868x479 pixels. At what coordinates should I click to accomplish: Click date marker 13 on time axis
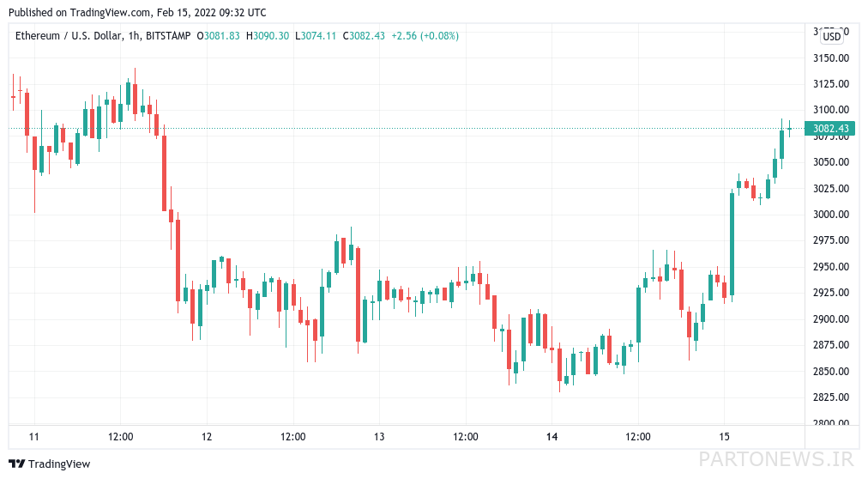(379, 437)
